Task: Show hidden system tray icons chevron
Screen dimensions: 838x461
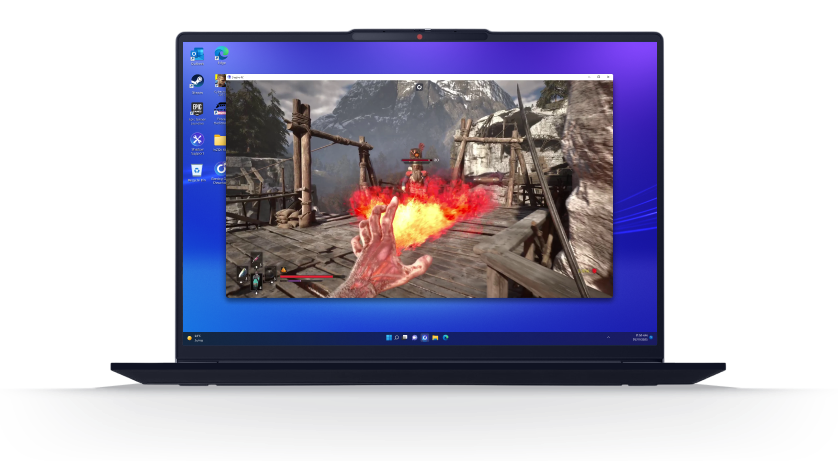Action: point(608,338)
